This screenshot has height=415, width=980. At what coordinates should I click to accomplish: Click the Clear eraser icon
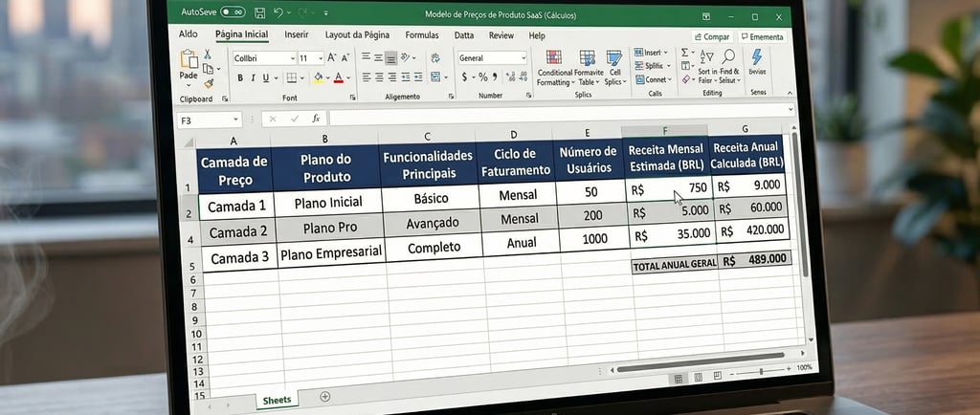tap(686, 80)
